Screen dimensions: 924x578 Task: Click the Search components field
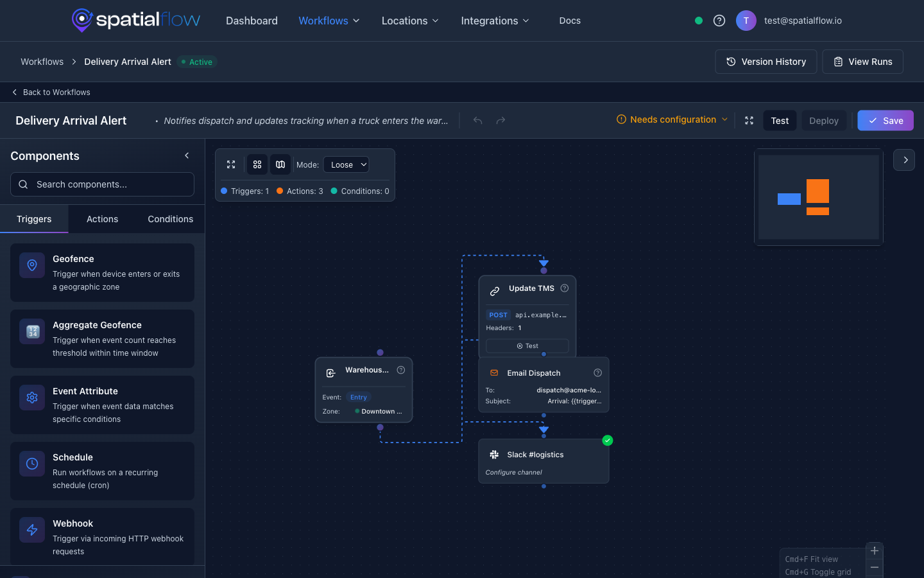pos(102,184)
